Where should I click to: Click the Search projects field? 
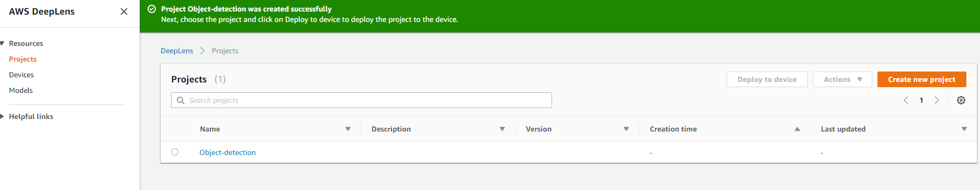[362, 100]
